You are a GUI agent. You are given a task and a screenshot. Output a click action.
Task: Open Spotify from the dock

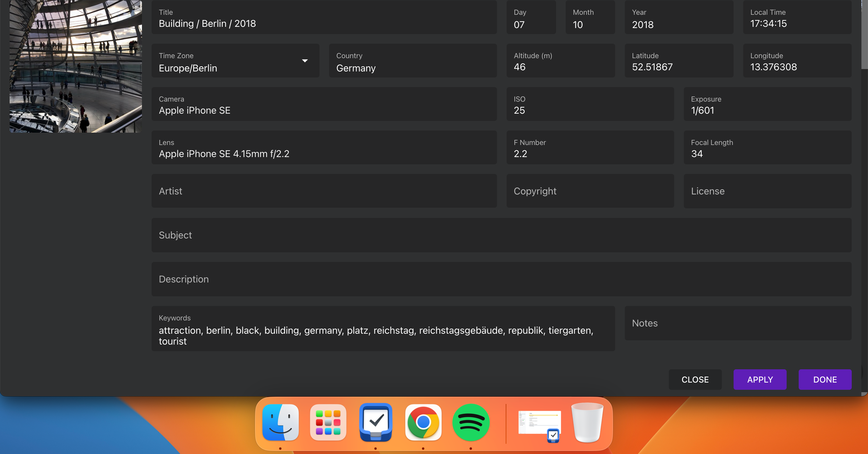(x=471, y=423)
